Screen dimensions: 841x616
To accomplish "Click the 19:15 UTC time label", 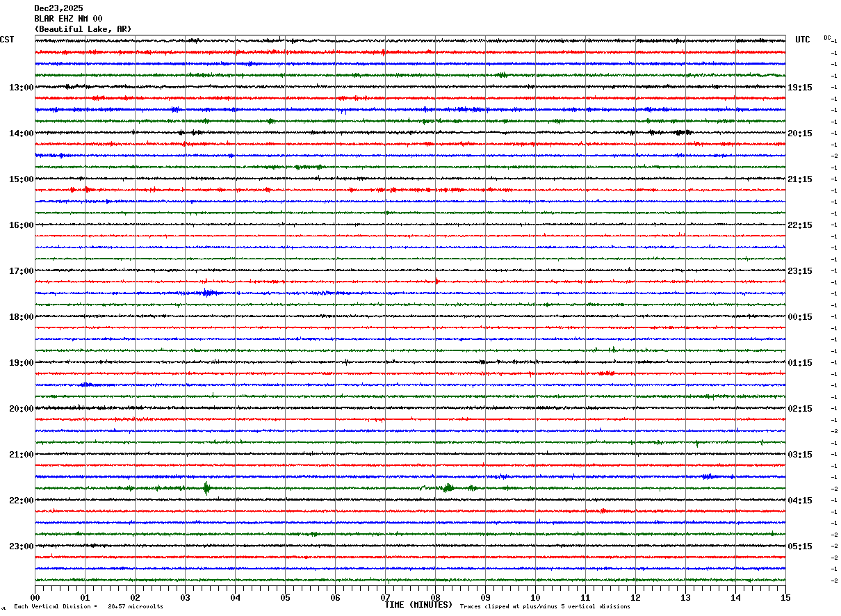I will tap(800, 88).
